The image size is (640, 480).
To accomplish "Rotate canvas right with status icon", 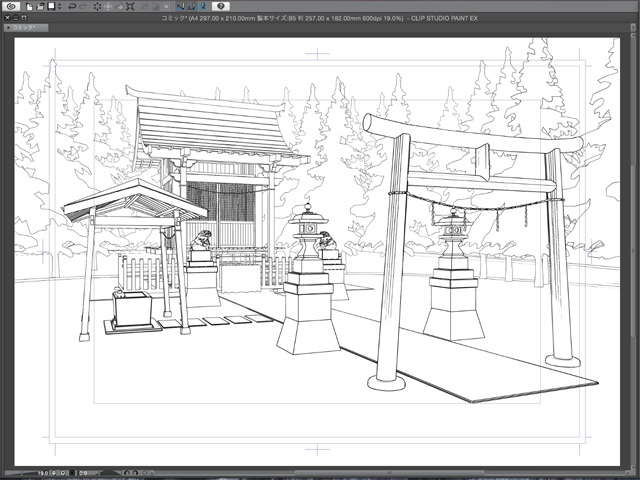I will 136,473.
